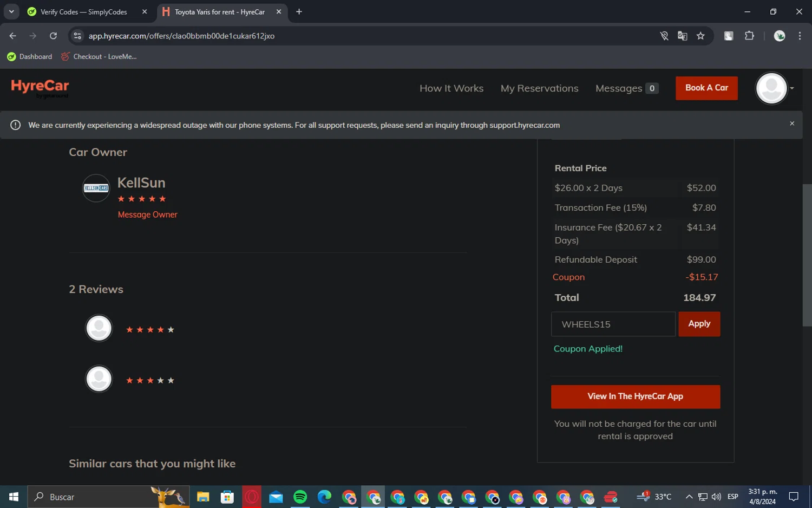The image size is (812, 508).
Task: Open network status tray icon
Action: (703, 497)
